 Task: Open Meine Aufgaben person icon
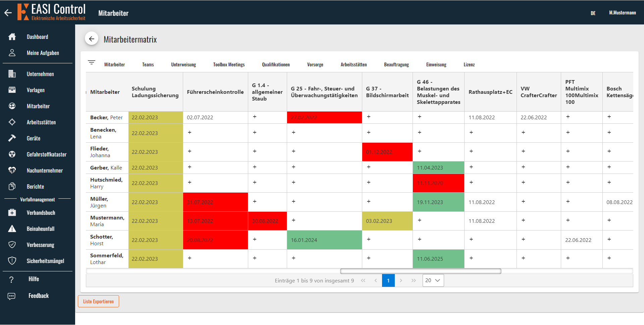(12, 53)
